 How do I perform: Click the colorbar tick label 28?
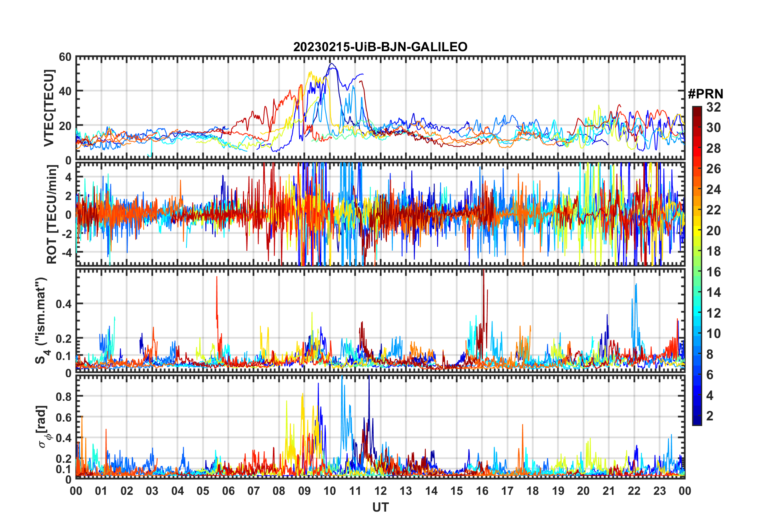[x=713, y=148]
